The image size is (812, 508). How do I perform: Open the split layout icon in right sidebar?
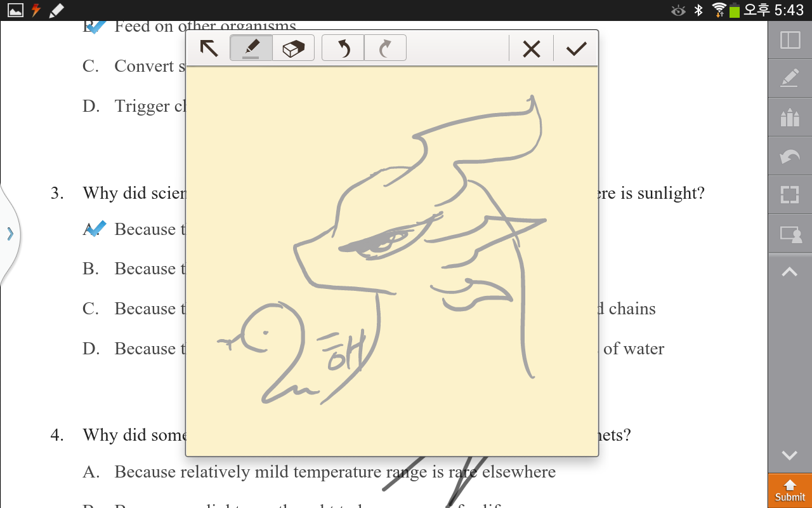790,40
